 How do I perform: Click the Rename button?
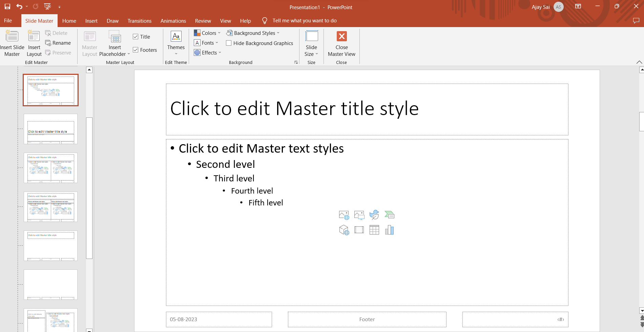[58, 43]
